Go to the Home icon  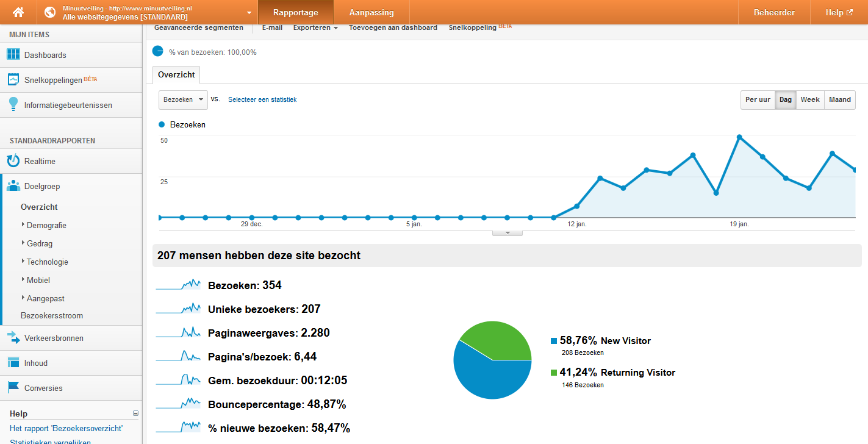click(x=18, y=12)
